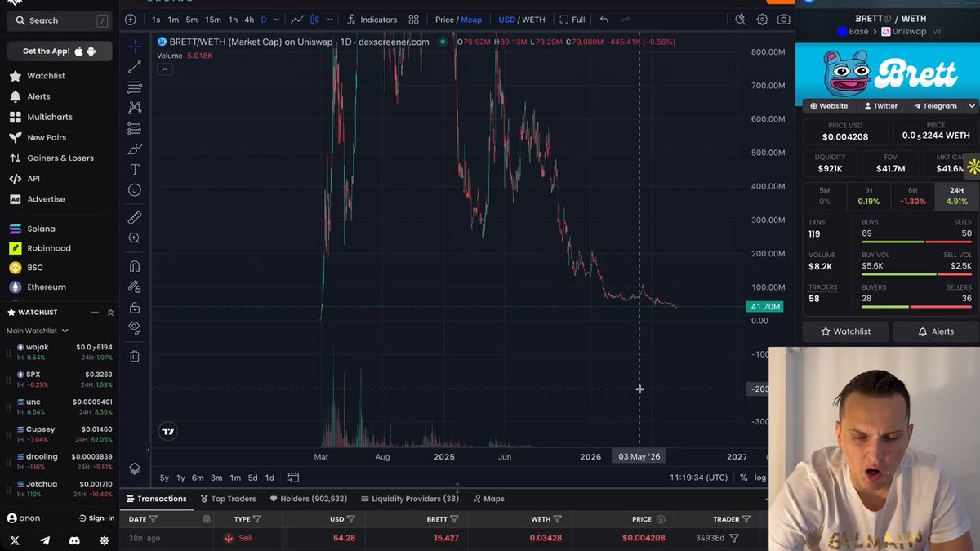
Task: Select the 6H stats period tab
Action: [x=913, y=196]
